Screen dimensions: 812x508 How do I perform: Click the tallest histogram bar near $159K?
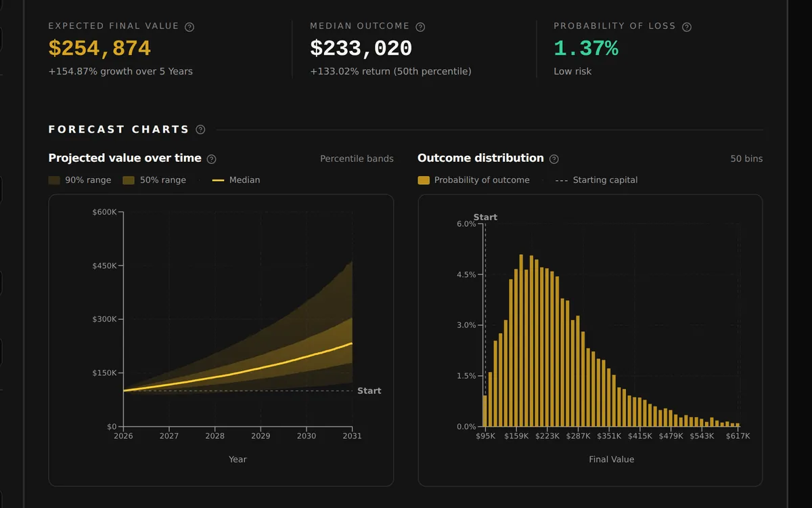tap(521, 341)
